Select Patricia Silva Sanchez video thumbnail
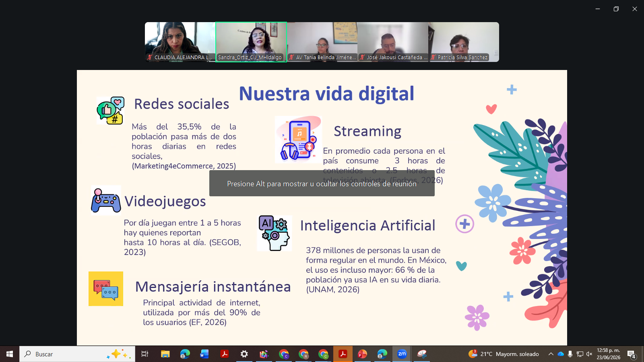Viewport: 644px width, 362px height. 464,42
